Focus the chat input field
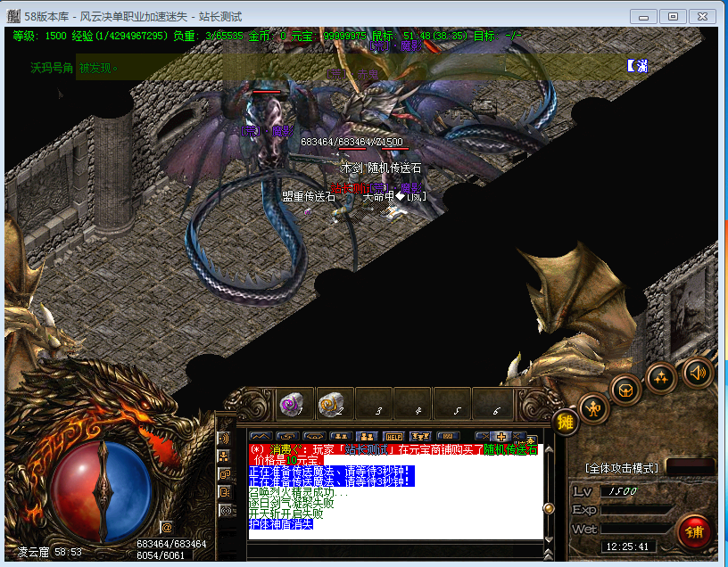The width and height of the screenshot is (728, 567). coord(395,551)
